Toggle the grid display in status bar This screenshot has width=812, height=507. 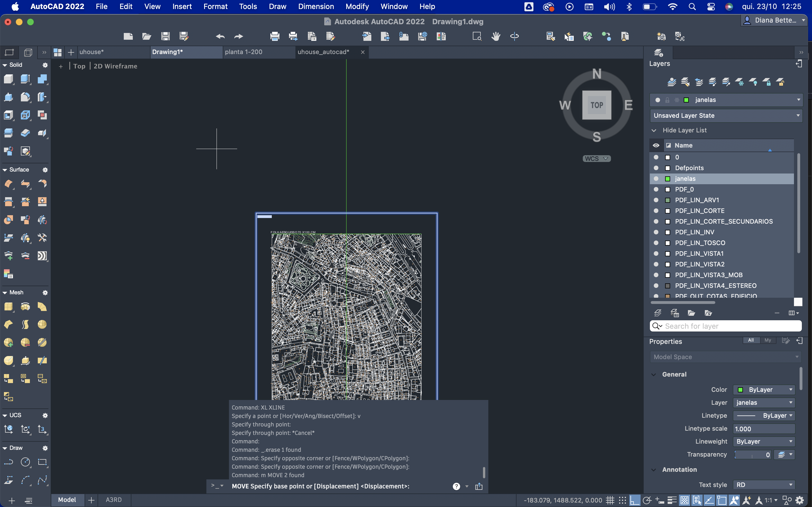click(610, 500)
